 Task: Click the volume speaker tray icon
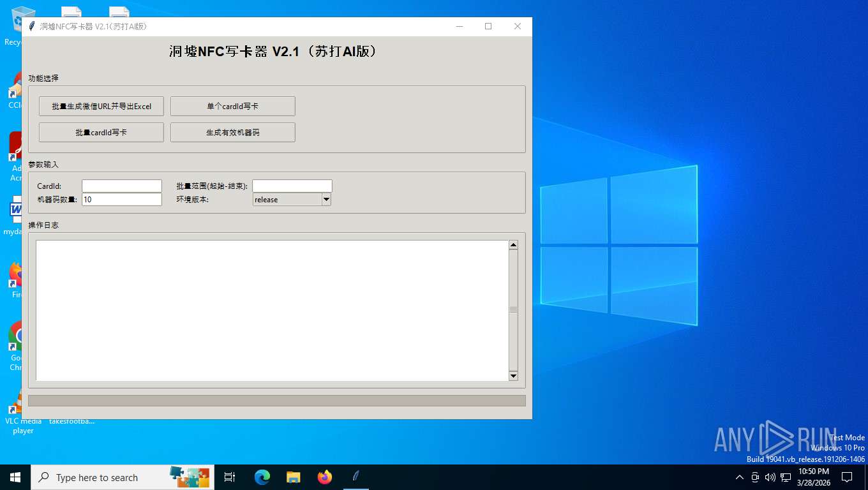point(770,477)
